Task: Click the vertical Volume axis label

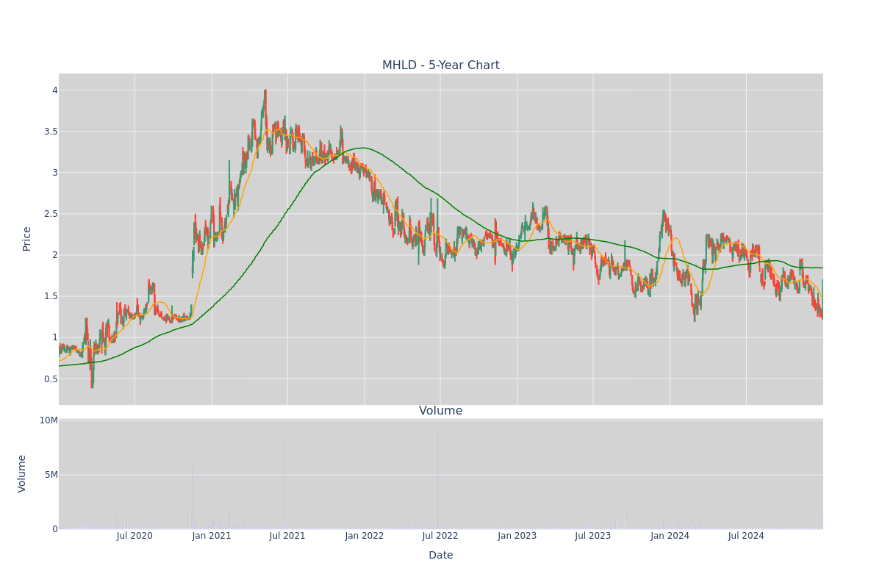Action: [x=22, y=473]
